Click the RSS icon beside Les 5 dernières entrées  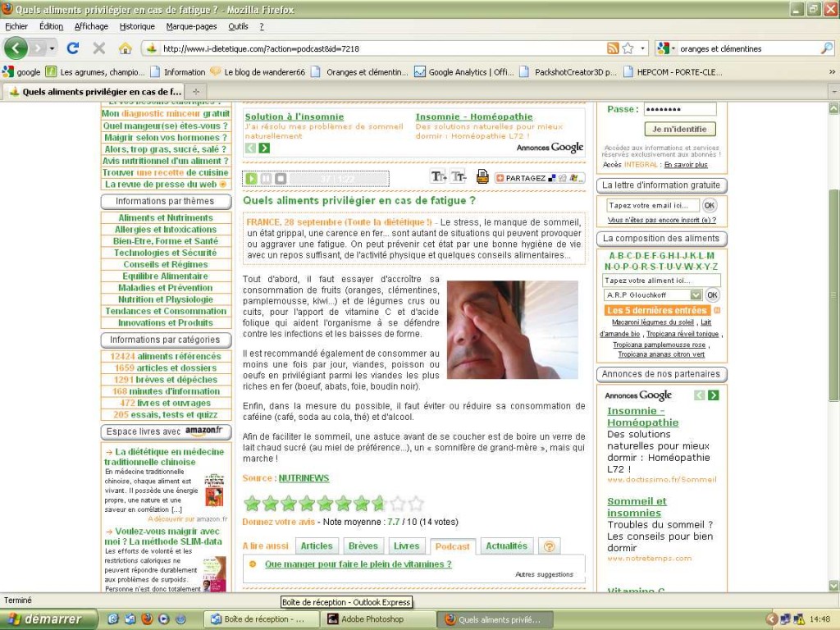point(717,310)
